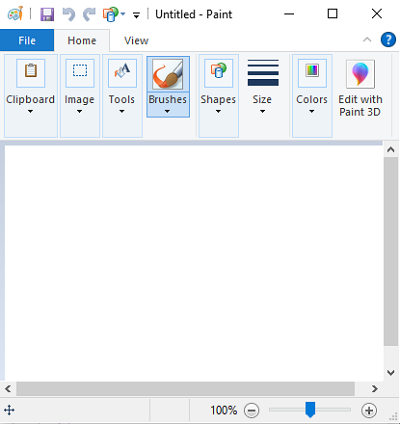Viewport: 400px width, 424px height.
Task: Click the zoom in plus button
Action: pos(369,410)
